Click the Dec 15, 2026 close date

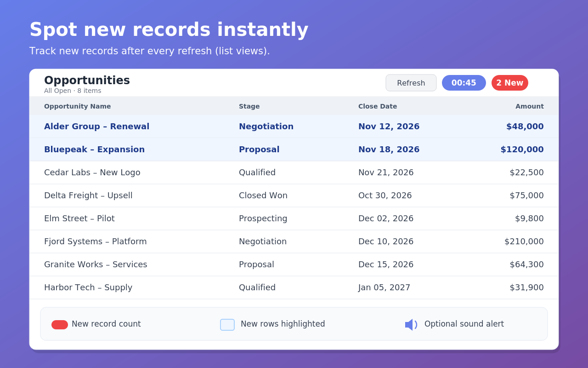386,264
